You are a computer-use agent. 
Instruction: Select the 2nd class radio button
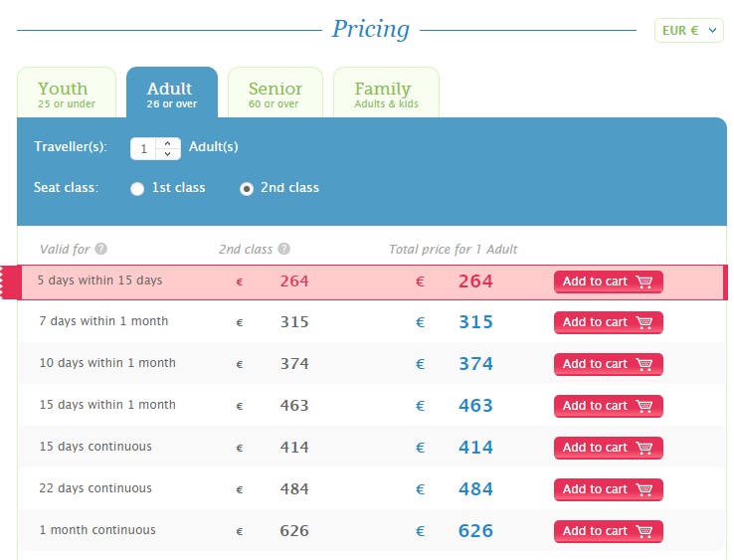[247, 189]
